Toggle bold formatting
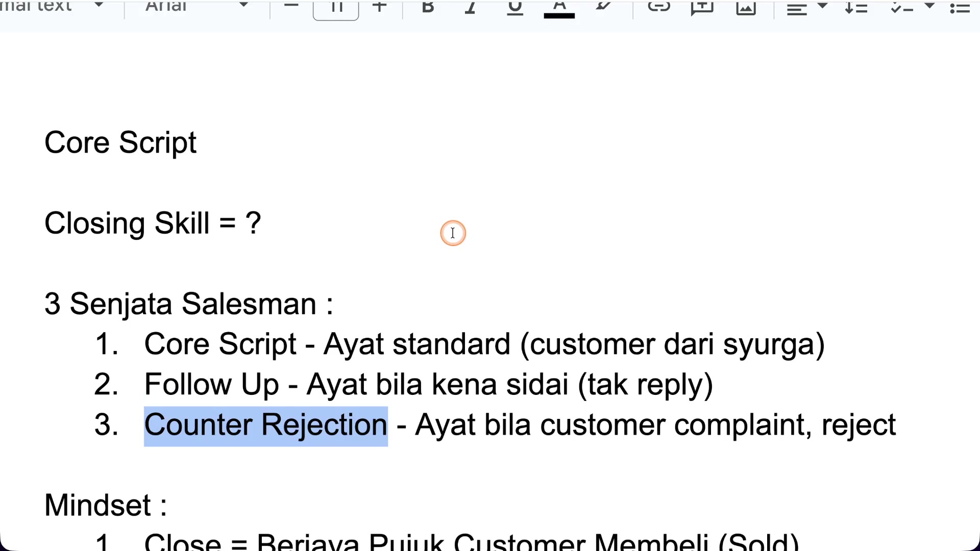The height and width of the screenshot is (551, 980). pos(428,7)
